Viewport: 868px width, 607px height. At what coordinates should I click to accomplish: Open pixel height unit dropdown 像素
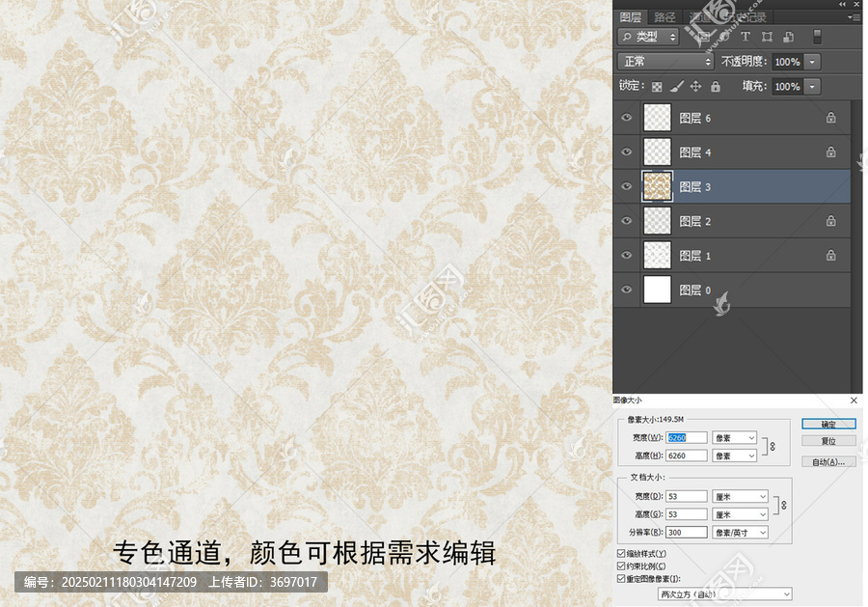(735, 455)
